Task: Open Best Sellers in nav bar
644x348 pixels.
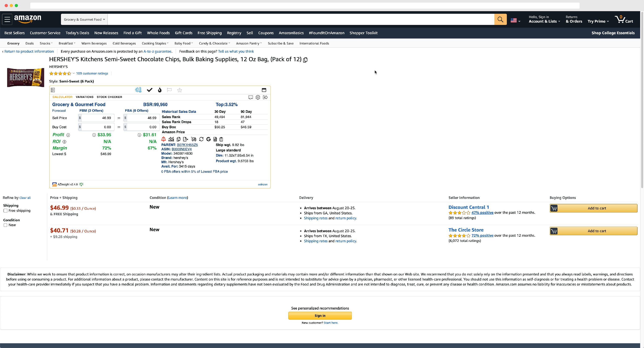Action: [15, 33]
